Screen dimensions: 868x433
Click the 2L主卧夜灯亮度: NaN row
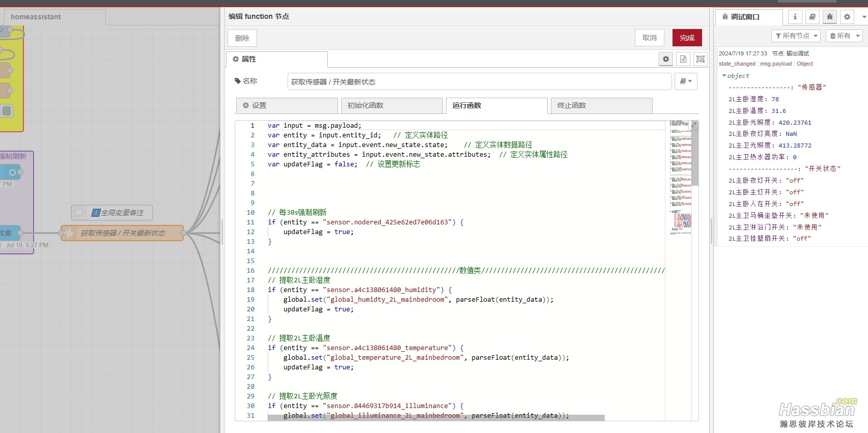pos(763,134)
